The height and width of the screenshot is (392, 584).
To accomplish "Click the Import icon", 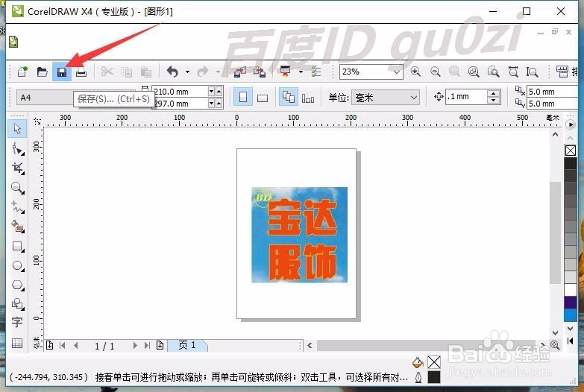I will (239, 72).
